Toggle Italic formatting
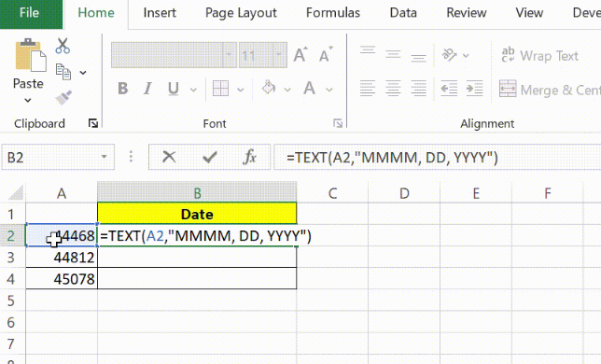This screenshot has width=601, height=364. (147, 89)
